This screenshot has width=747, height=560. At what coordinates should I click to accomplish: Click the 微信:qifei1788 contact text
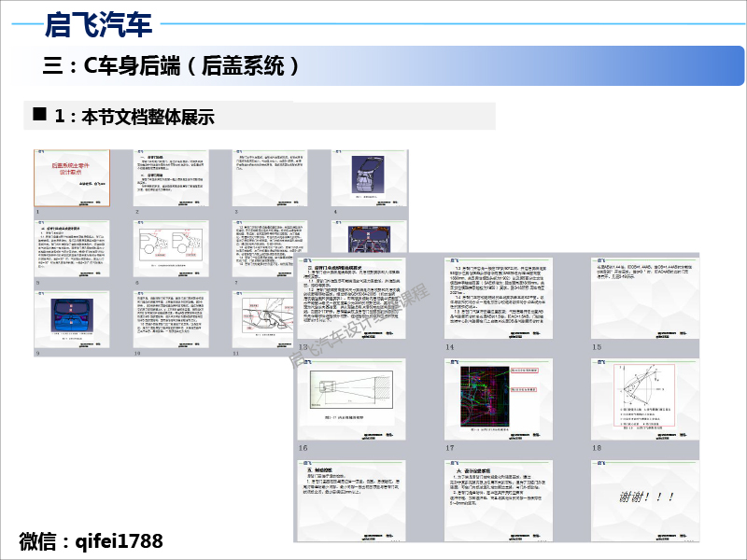pos(91,541)
